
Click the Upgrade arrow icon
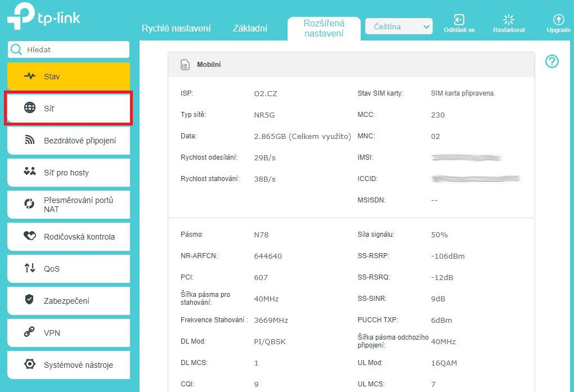pos(558,20)
